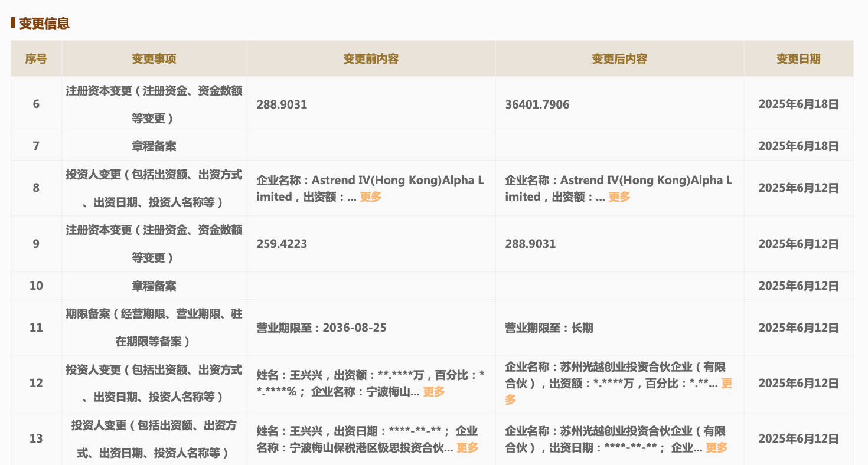Click the '变更日期' column header

click(798, 59)
